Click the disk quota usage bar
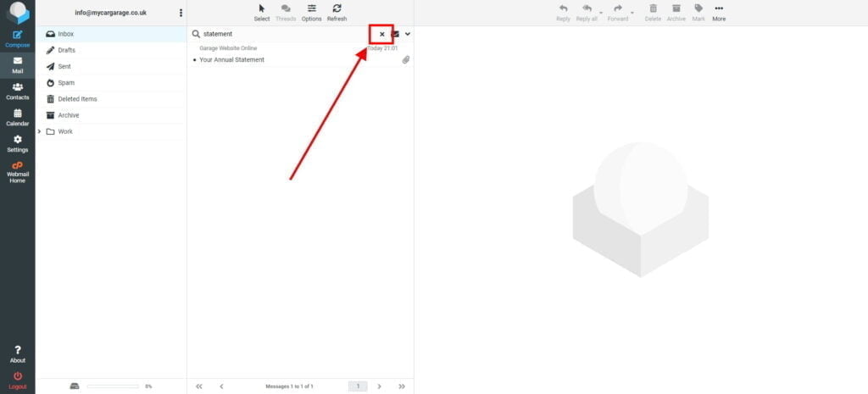This screenshot has height=394, width=868. 113,386
